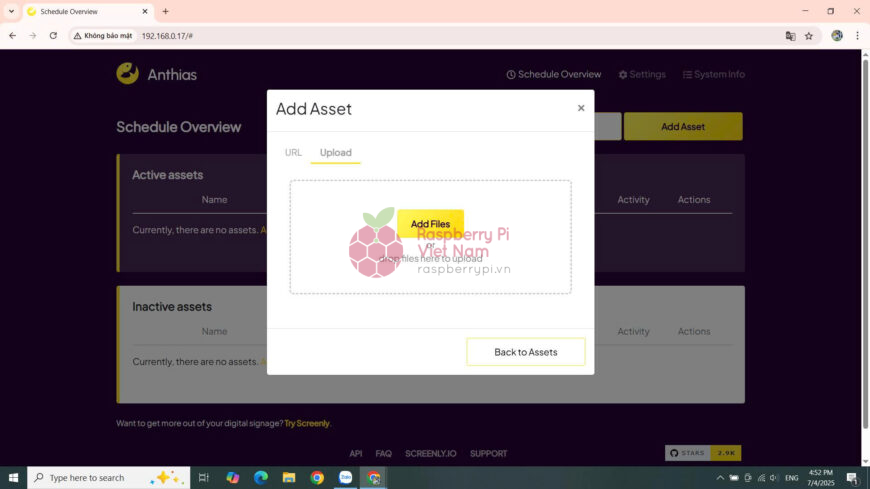Screen dimensions: 870x489
Task: Open the Try Screenly link
Action: tap(306, 423)
